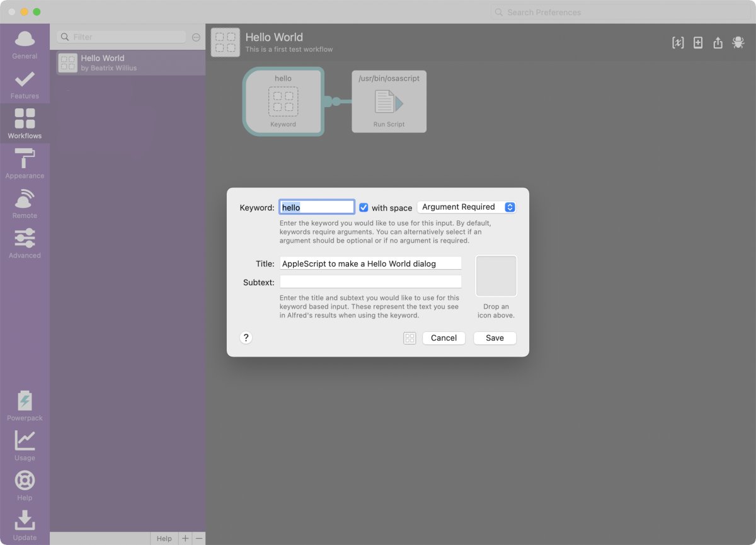
Task: Open Remote section in sidebar
Action: tap(25, 204)
